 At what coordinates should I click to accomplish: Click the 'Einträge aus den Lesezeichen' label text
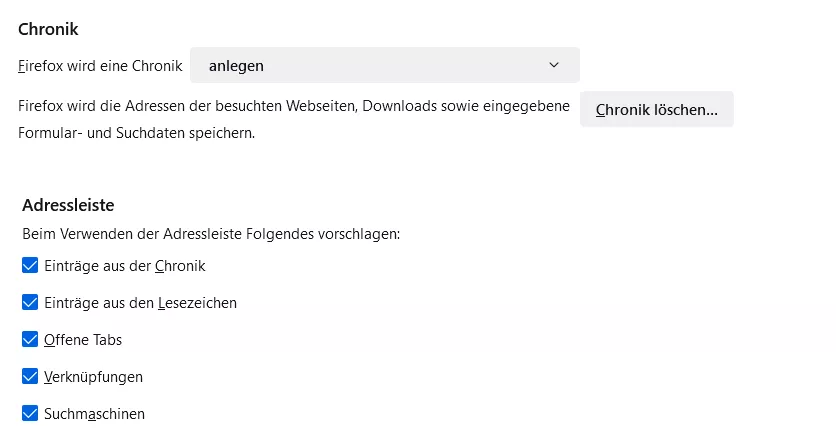tap(141, 302)
